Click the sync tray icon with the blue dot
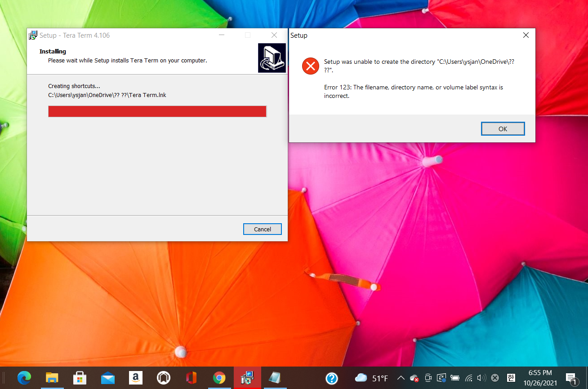Image resolution: width=588 pixels, height=389 pixels. pyautogui.click(x=442, y=378)
